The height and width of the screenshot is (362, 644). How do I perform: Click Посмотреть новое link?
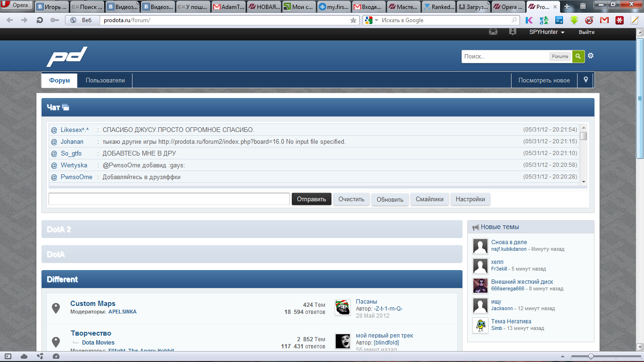544,80
